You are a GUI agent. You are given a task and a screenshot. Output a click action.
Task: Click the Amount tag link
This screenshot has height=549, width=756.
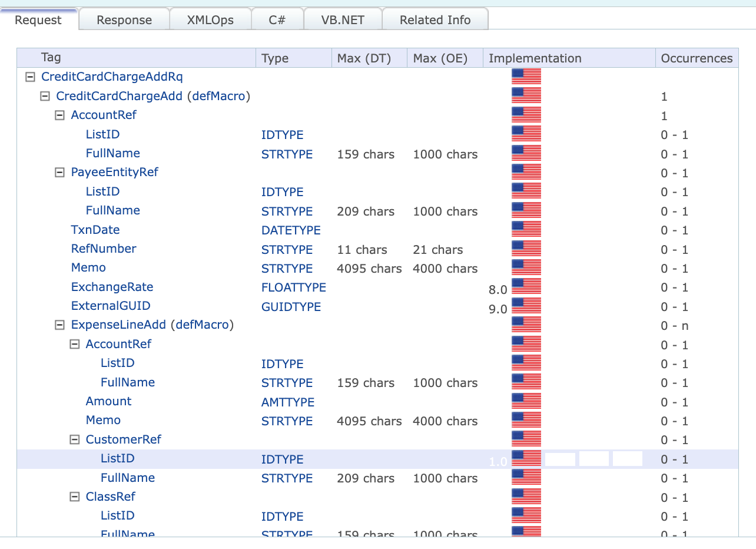pyautogui.click(x=108, y=401)
